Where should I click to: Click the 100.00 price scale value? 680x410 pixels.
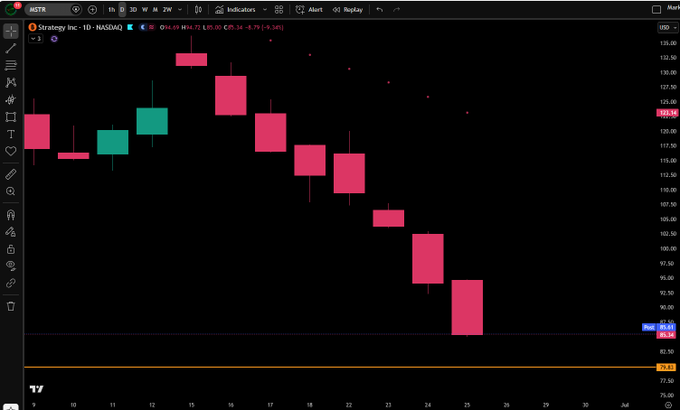coord(668,249)
